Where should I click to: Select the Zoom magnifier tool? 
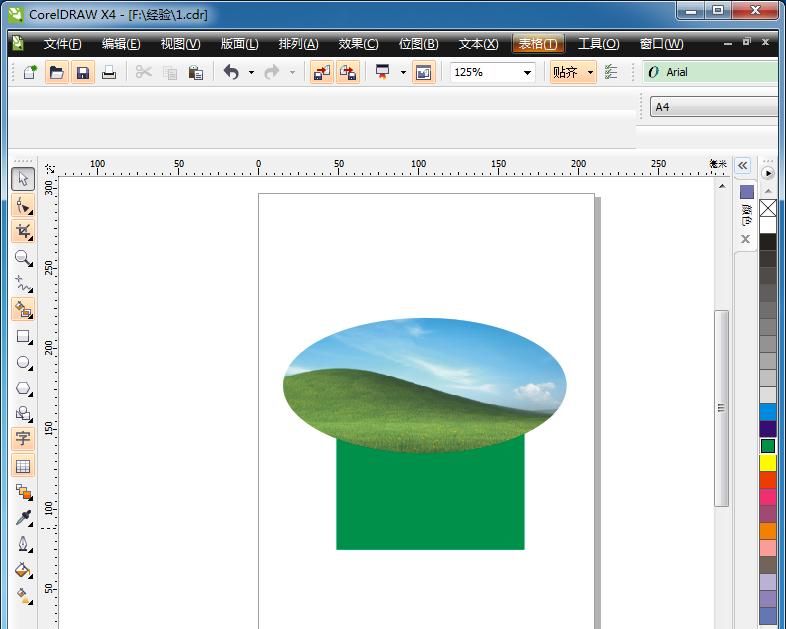click(x=23, y=258)
